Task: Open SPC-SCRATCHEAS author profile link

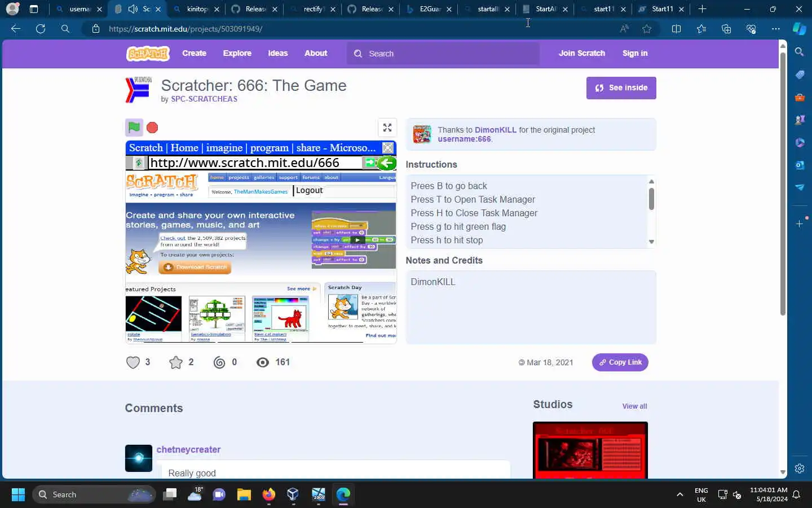Action: pos(204,99)
